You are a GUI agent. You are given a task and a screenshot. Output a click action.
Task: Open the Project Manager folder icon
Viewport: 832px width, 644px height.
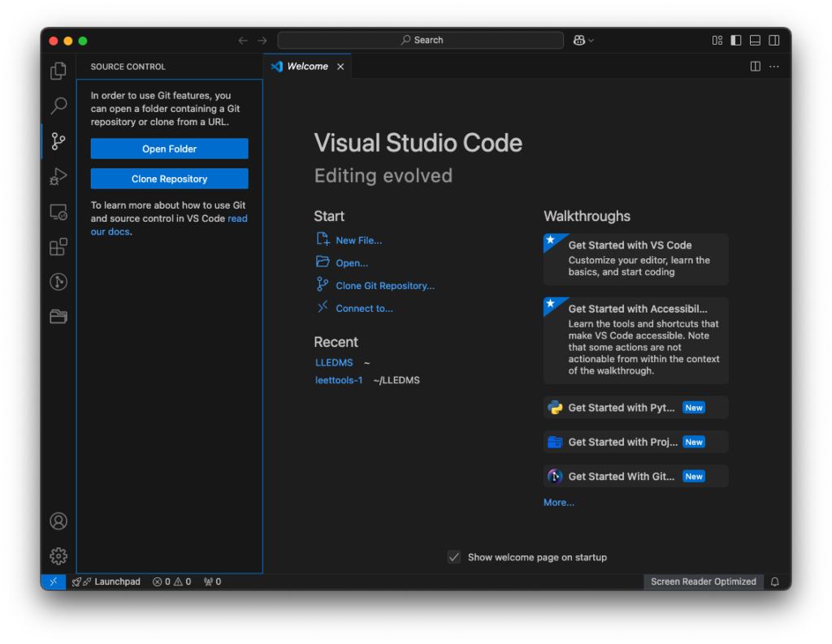[58, 317]
